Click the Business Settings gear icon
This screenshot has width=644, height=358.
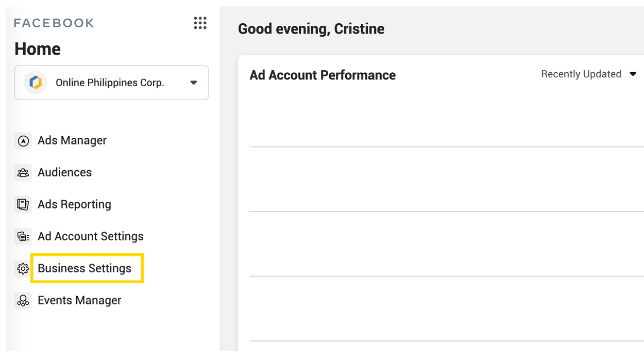pyautogui.click(x=23, y=269)
